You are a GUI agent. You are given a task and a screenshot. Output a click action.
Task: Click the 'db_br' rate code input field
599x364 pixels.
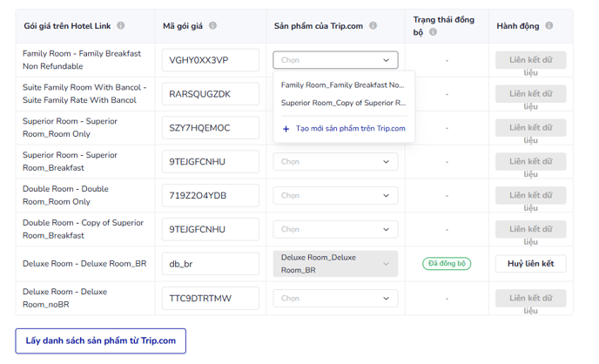coord(211,264)
